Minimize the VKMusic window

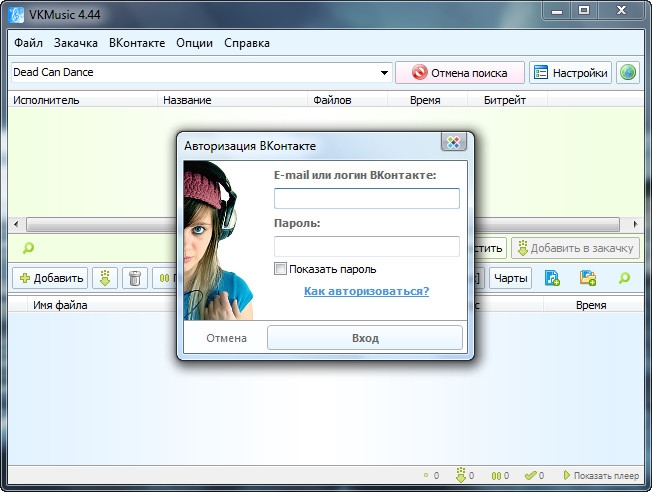point(557,11)
